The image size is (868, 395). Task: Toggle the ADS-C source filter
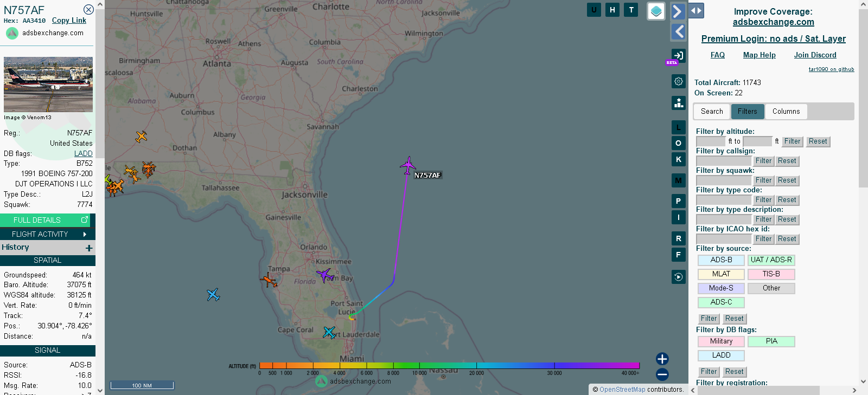click(721, 302)
